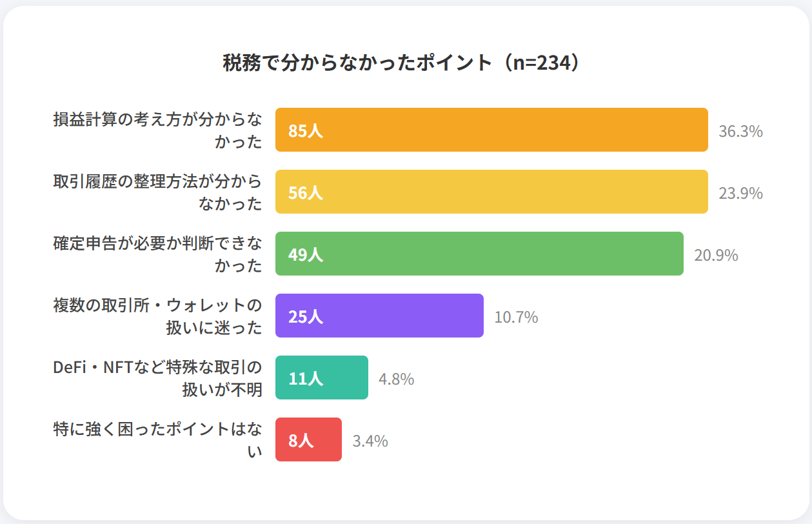Select the 4.8% percentage value
The height and width of the screenshot is (524, 812).
396,379
